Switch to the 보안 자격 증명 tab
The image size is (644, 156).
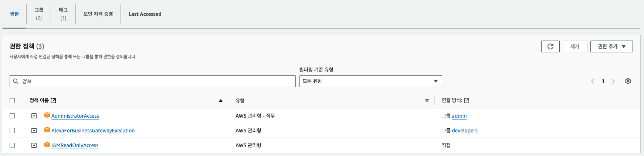pyautogui.click(x=98, y=14)
